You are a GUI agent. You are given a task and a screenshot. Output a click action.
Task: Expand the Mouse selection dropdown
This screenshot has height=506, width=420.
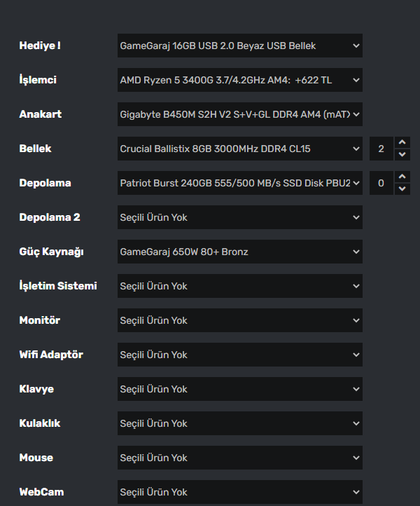tap(239, 458)
